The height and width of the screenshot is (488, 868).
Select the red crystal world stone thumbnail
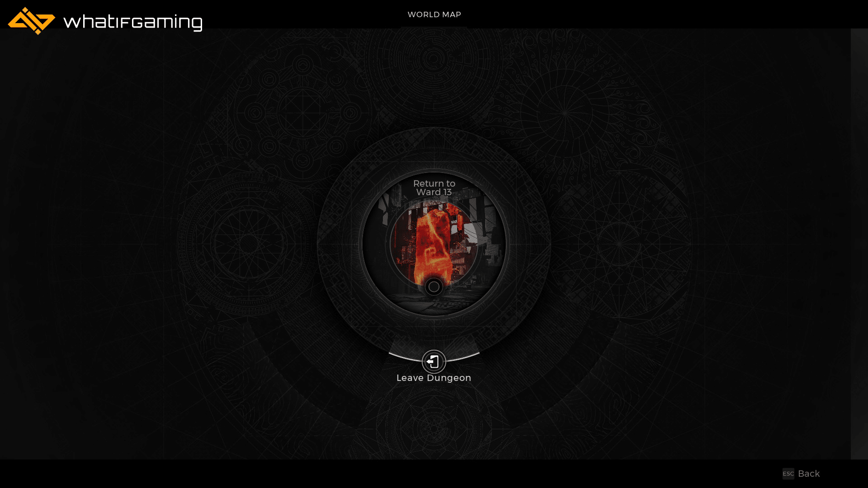tap(434, 244)
